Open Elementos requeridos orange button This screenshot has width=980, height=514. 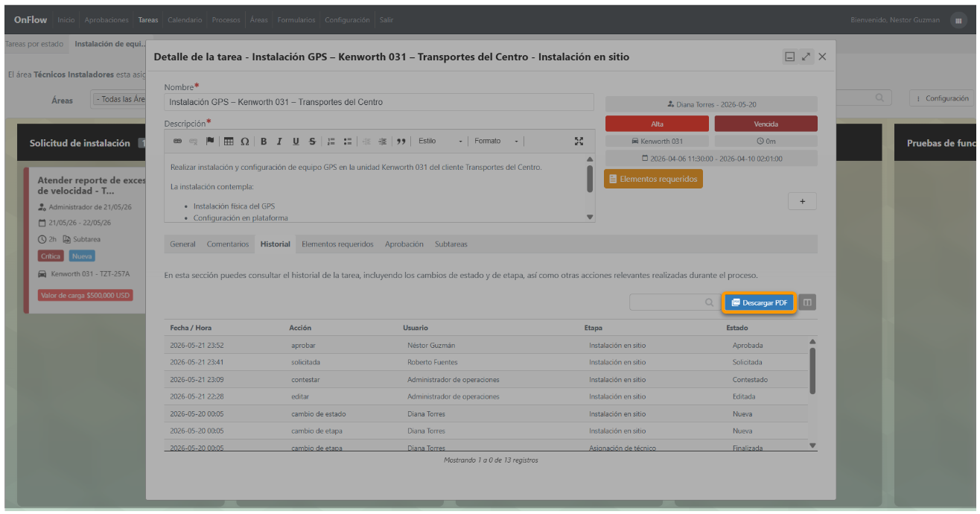click(653, 179)
